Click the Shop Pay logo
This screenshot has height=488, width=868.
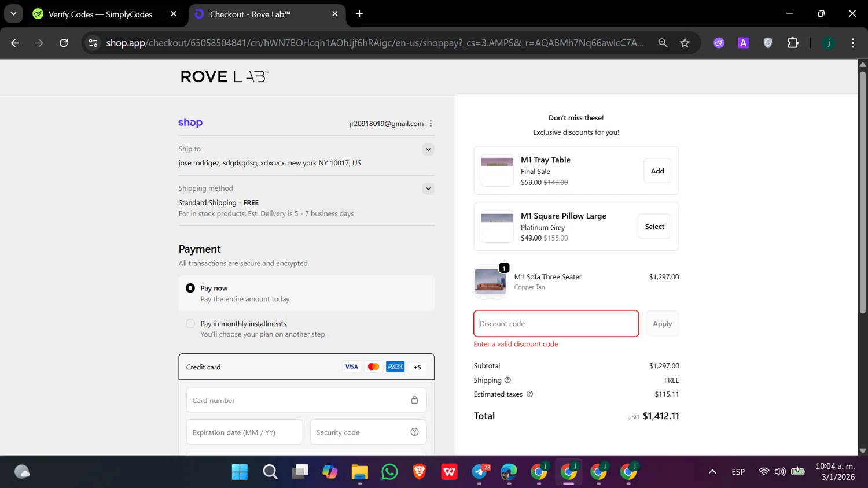pyautogui.click(x=190, y=123)
